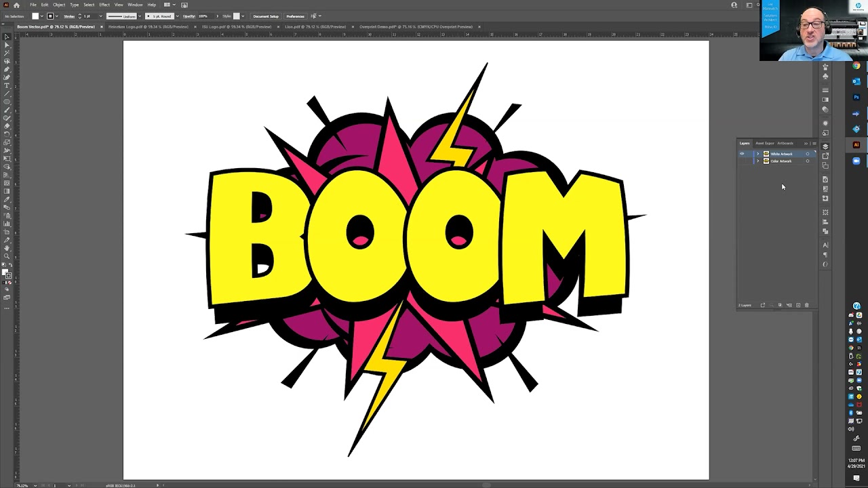Click the Document Setup button
868x488 pixels.
coord(266,16)
